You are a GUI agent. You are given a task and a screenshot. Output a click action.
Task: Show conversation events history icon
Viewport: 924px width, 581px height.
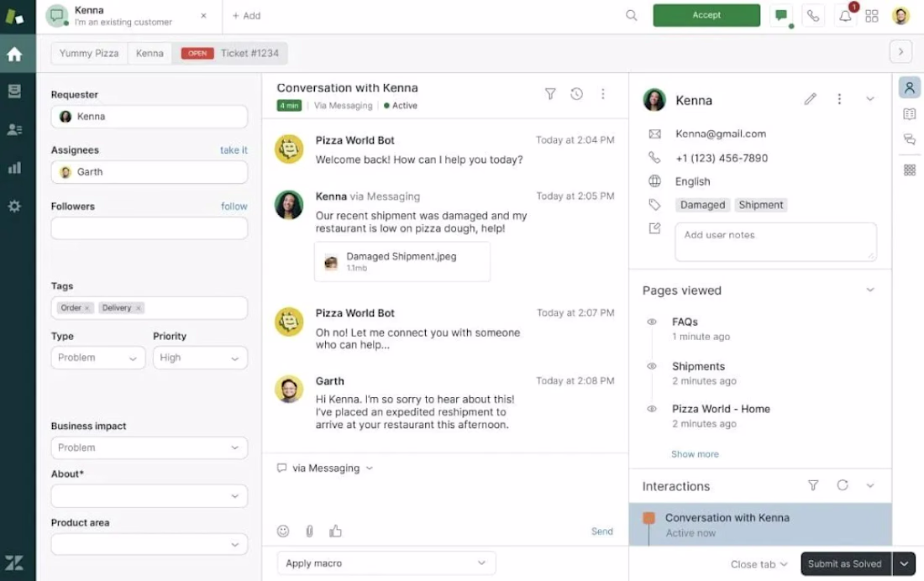pos(576,94)
